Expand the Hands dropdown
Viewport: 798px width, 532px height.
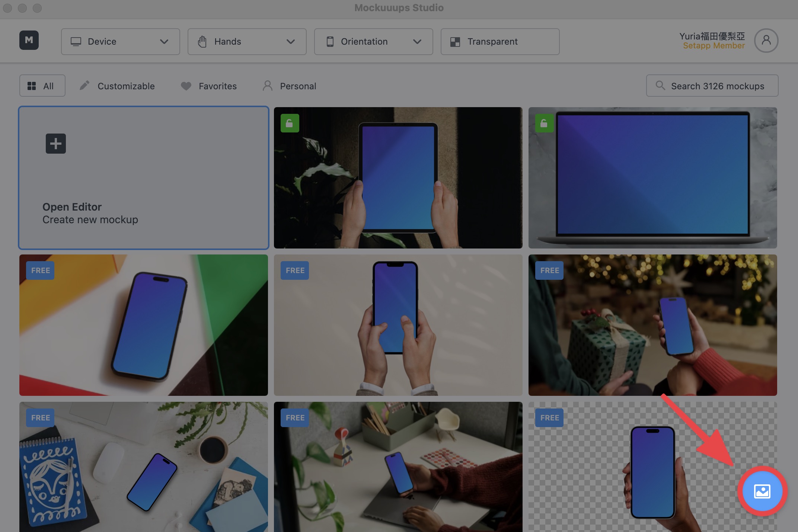click(x=247, y=42)
